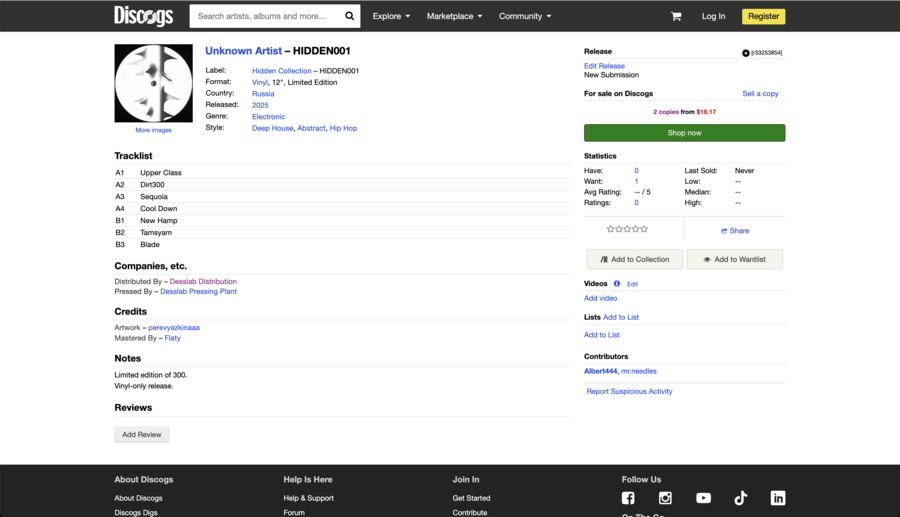Click Log In in the header
900x517 pixels.
(713, 16)
